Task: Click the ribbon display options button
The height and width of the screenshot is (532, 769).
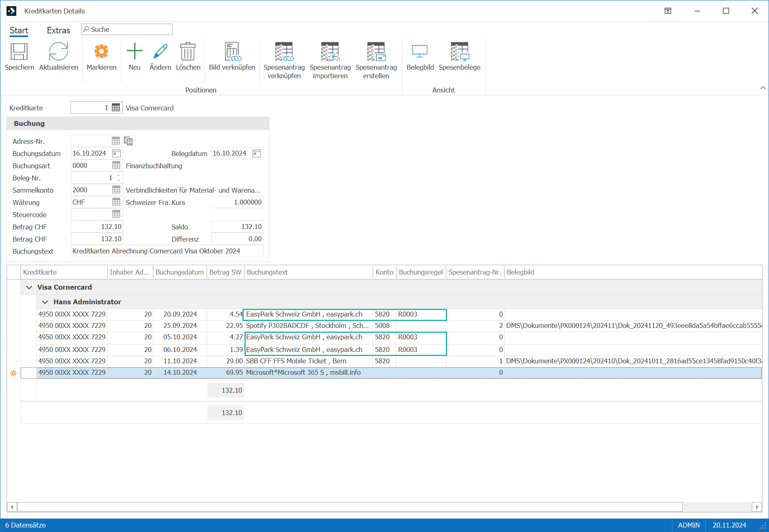Action: click(x=668, y=11)
